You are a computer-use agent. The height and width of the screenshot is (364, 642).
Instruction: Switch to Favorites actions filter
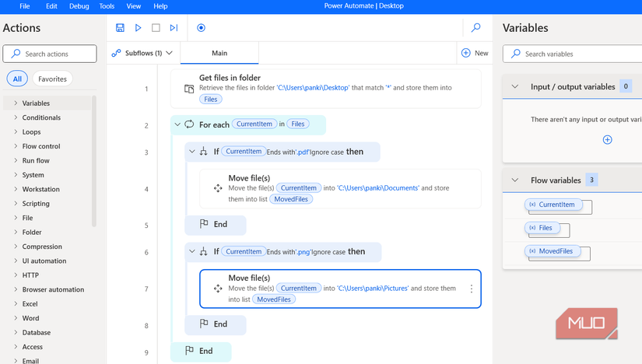coord(52,79)
